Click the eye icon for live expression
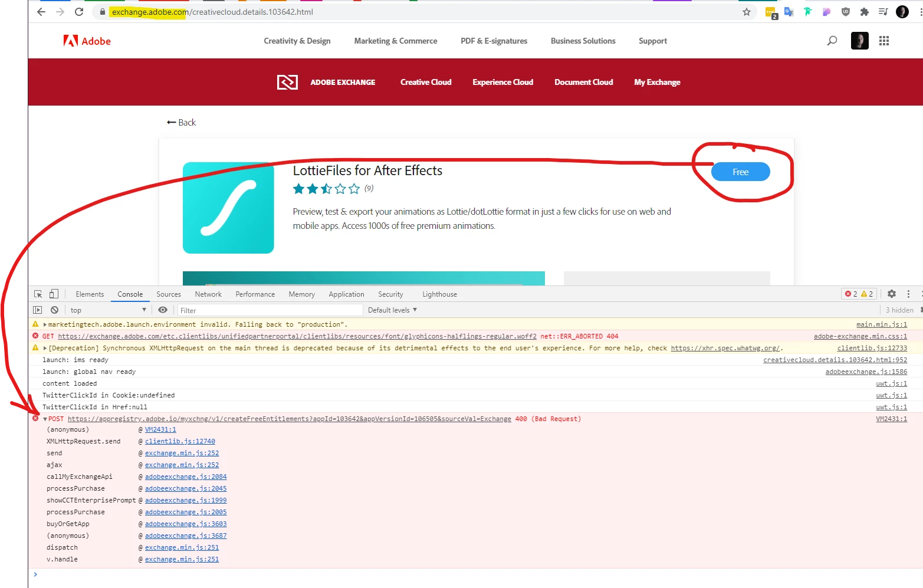923x588 pixels. (163, 310)
